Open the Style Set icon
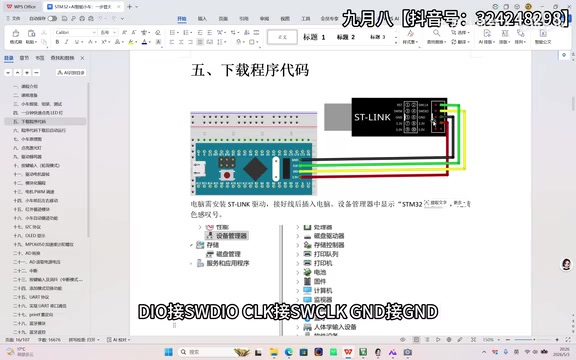This screenshot has width=576, height=360. pyautogui.click(x=410, y=33)
